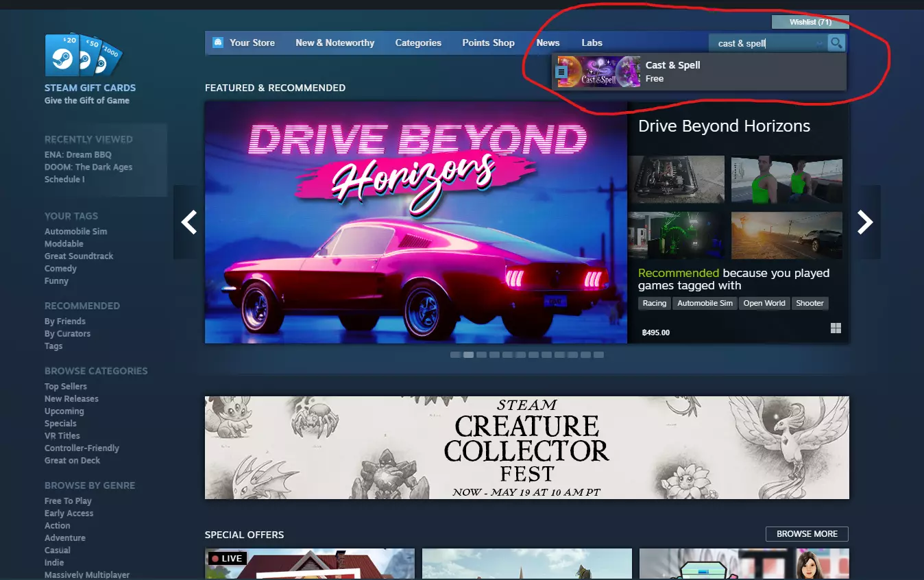Open the Cast & Spell search suggestion
The height and width of the screenshot is (580, 924).
(699, 71)
